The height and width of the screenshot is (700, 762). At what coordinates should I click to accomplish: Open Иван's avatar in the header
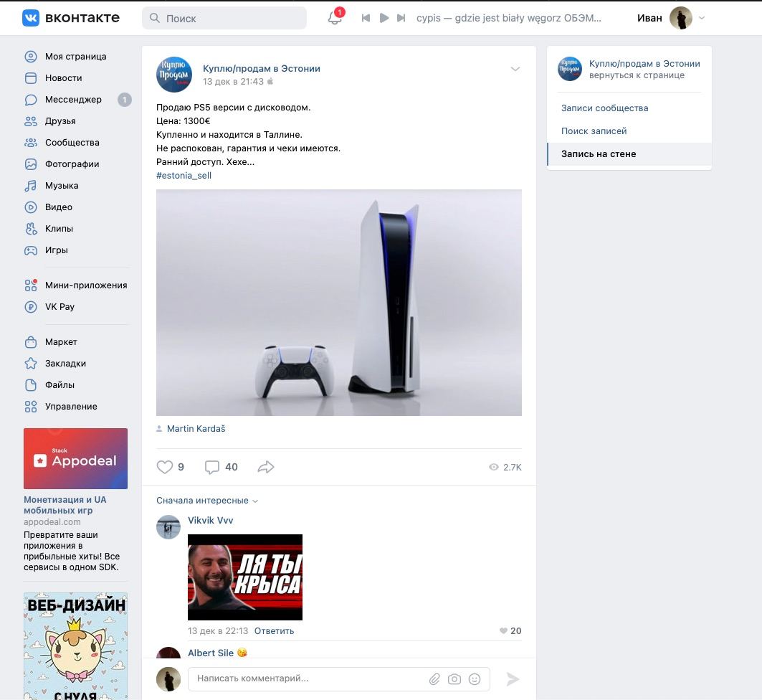[x=680, y=18]
